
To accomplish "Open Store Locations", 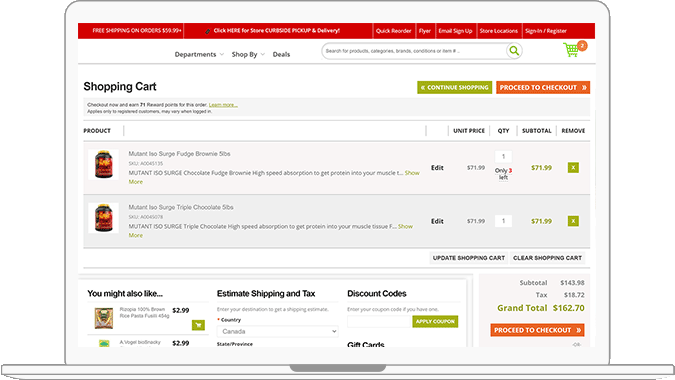I will tap(499, 31).
